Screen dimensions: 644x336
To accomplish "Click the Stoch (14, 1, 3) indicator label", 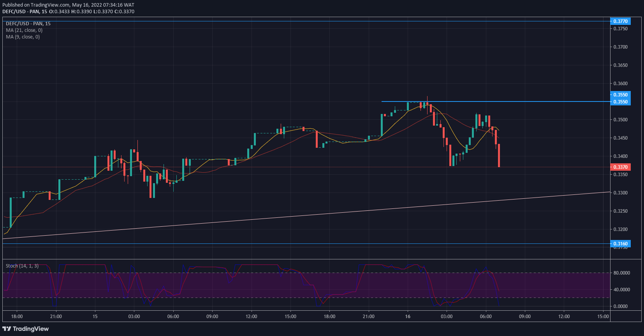I will coord(22,266).
